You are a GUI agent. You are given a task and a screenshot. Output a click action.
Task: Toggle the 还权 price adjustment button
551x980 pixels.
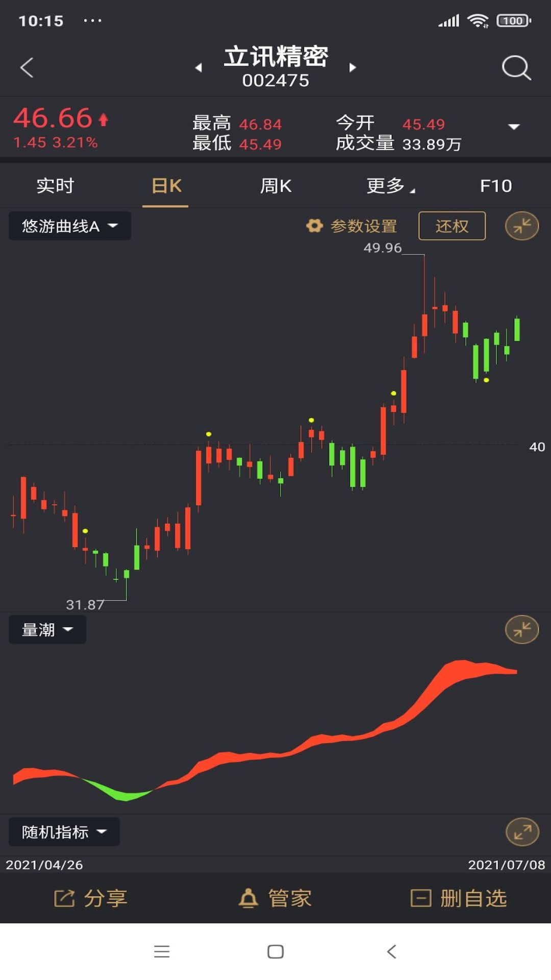452,226
